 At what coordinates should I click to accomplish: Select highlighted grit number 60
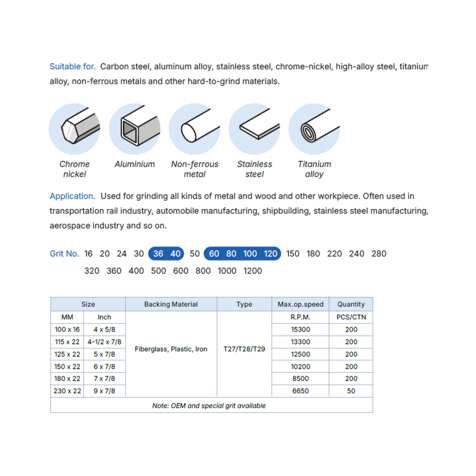[214, 253]
